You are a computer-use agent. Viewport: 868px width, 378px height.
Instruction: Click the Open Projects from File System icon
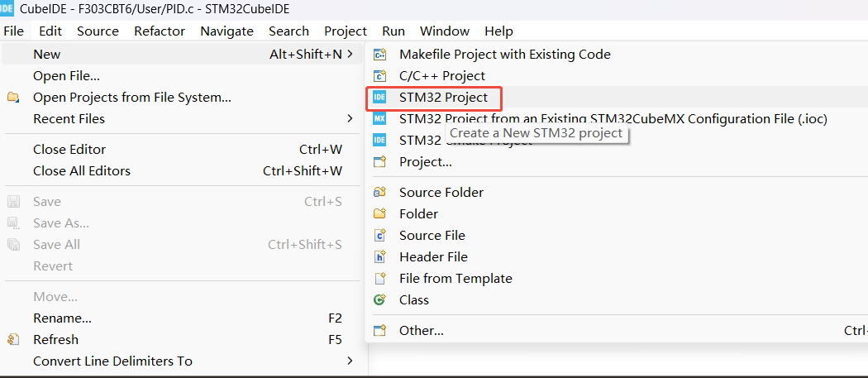(x=13, y=98)
